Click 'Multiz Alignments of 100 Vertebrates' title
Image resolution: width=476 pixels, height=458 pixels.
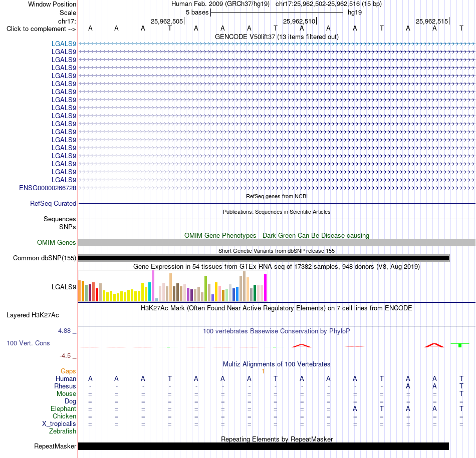click(x=277, y=364)
